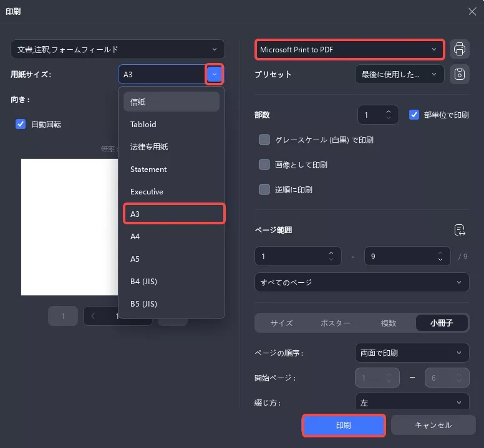Click the page range swap icon
484x448 pixels.
tap(460, 230)
